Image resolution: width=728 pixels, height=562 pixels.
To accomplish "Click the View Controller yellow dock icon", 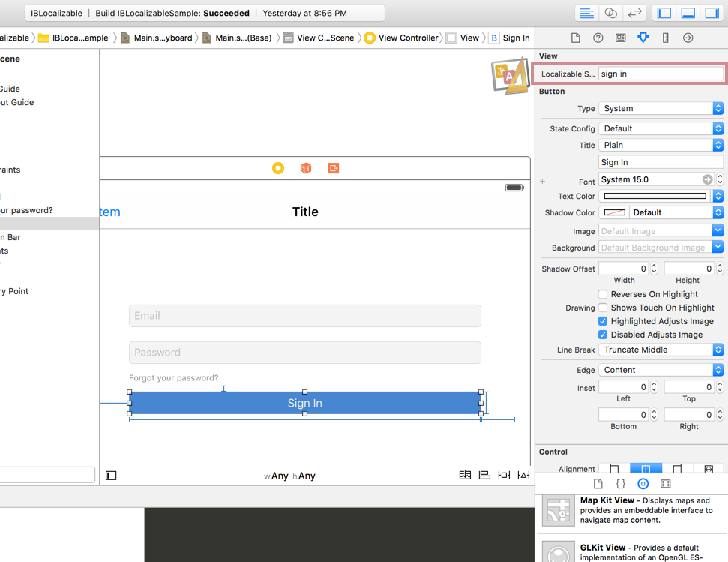I will point(278,168).
